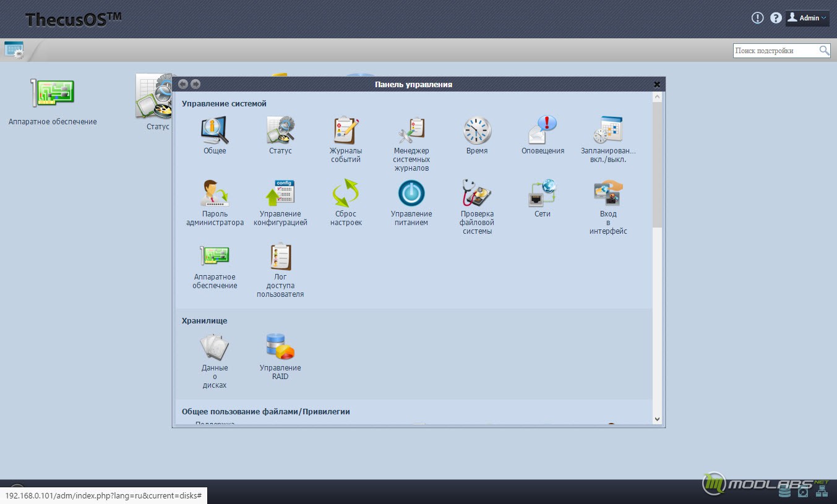Click the control panel icon in top toolbar
The image size is (837, 504).
[x=14, y=50]
